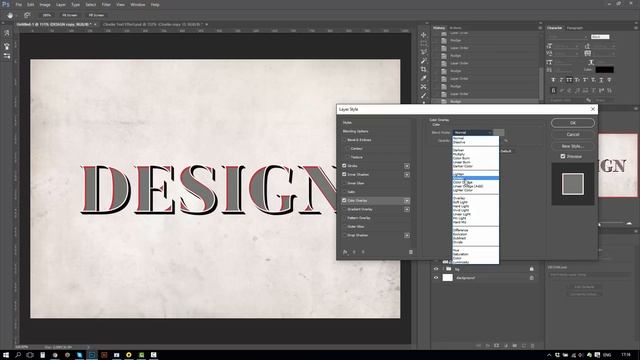
Task: Click the Fill Screen button
Action: click(96, 15)
